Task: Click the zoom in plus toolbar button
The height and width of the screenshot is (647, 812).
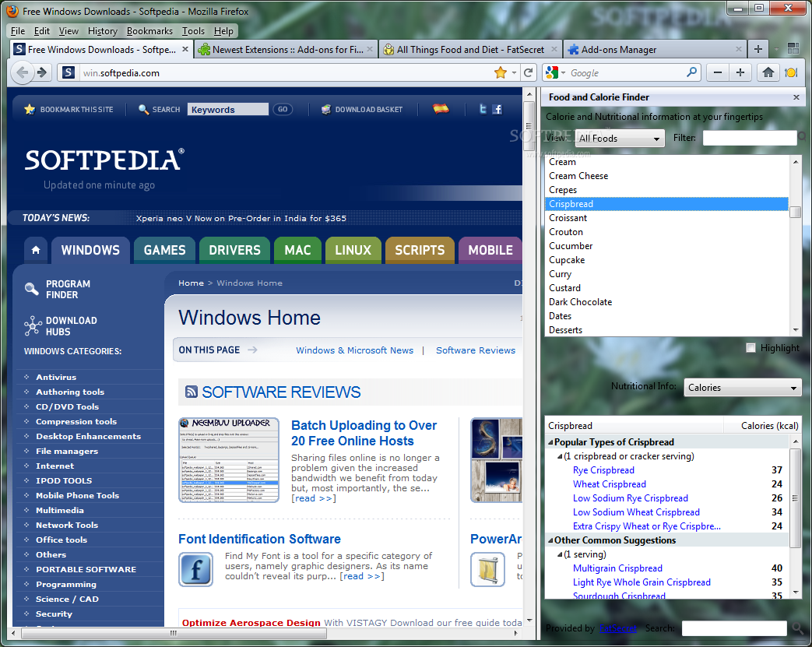Action: point(740,72)
